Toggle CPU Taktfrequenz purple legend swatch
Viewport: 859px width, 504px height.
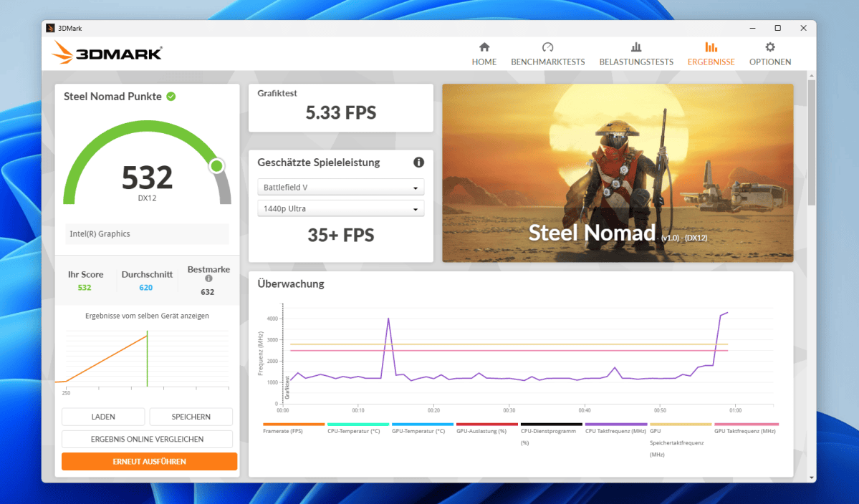point(616,424)
